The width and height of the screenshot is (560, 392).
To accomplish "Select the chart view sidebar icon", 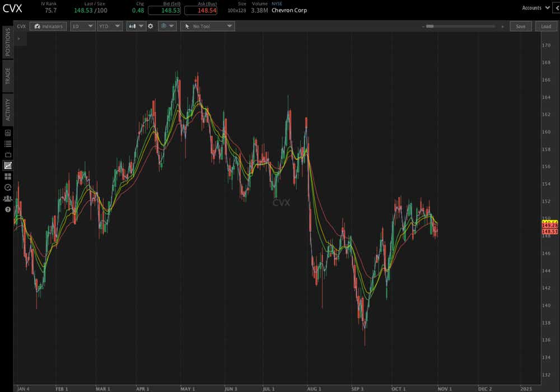I will (x=8, y=165).
